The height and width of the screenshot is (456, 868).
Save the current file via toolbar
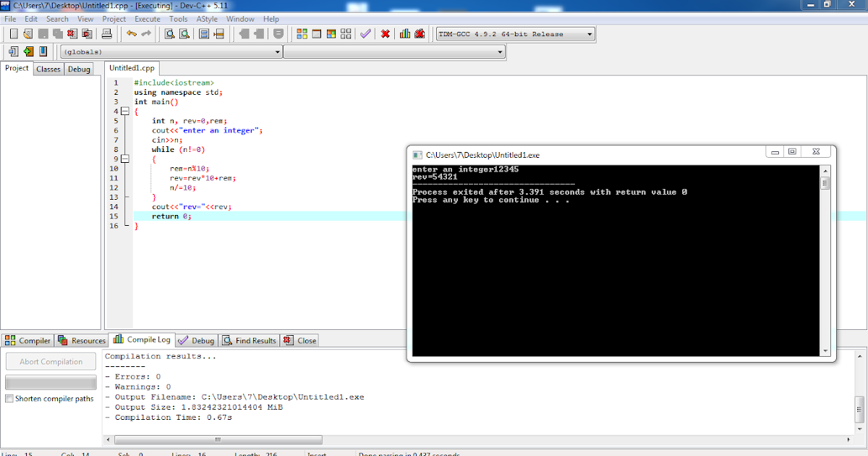pyautogui.click(x=42, y=33)
